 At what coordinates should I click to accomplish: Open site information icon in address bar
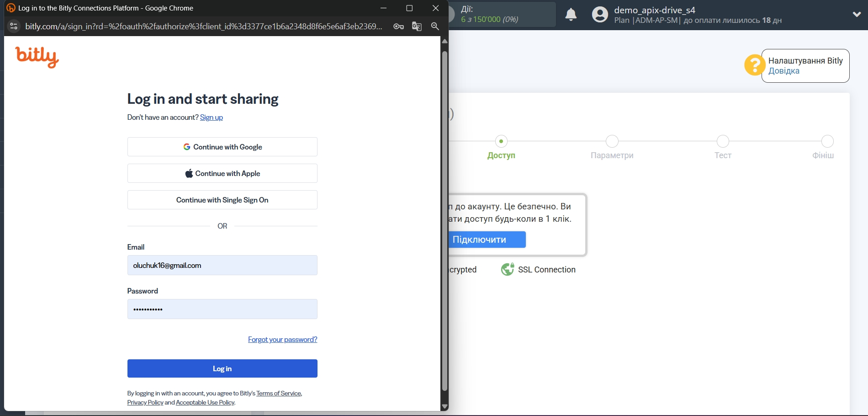coord(14,27)
